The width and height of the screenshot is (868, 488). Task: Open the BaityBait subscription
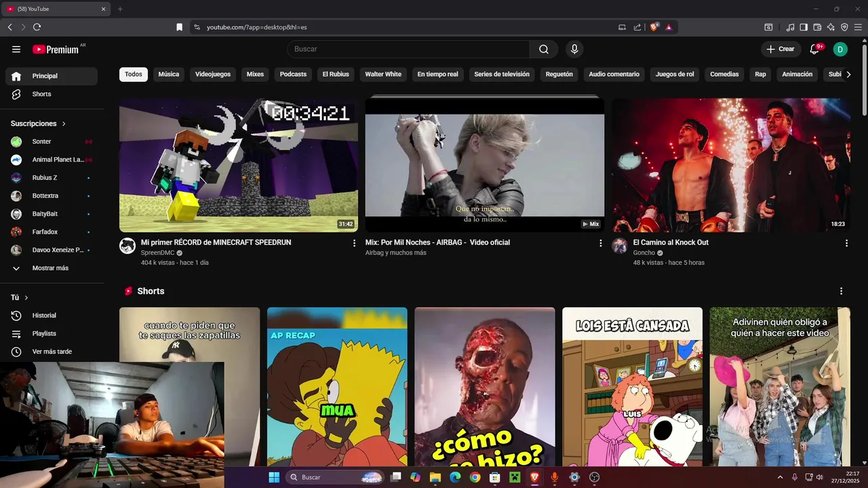[52, 214]
